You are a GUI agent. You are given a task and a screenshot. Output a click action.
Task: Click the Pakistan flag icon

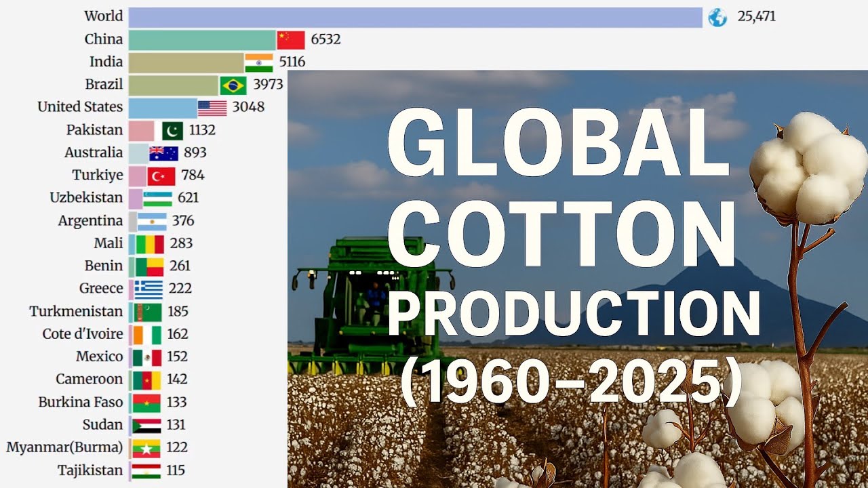pyautogui.click(x=172, y=131)
